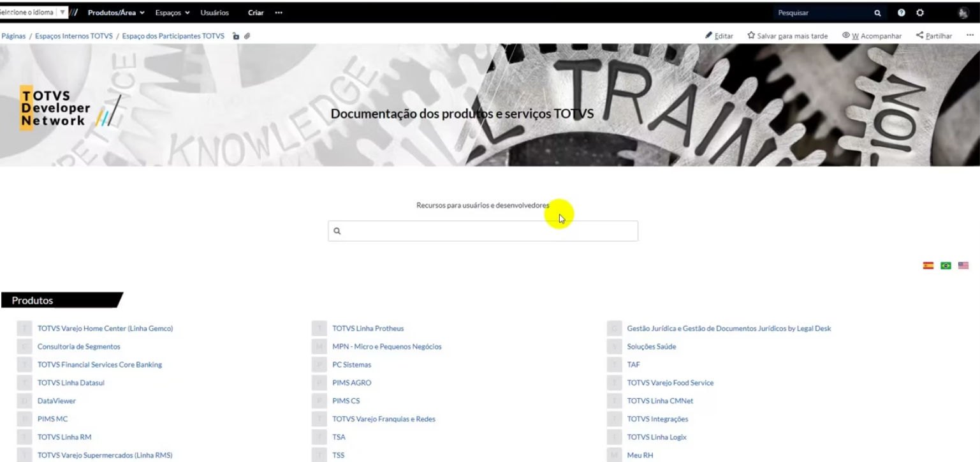Image resolution: width=980 pixels, height=462 pixels.
Task: Open TOTVS Linha Protheus
Action: tap(368, 329)
